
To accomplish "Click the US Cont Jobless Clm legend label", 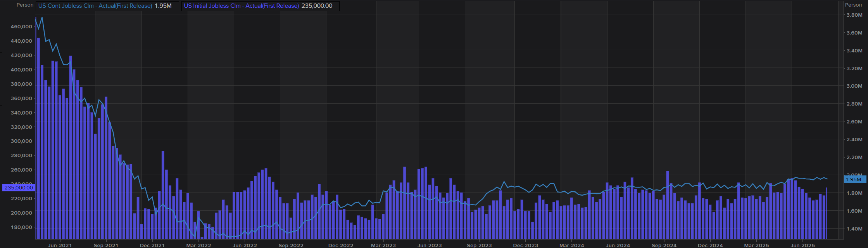I will pyautogui.click(x=95, y=6).
